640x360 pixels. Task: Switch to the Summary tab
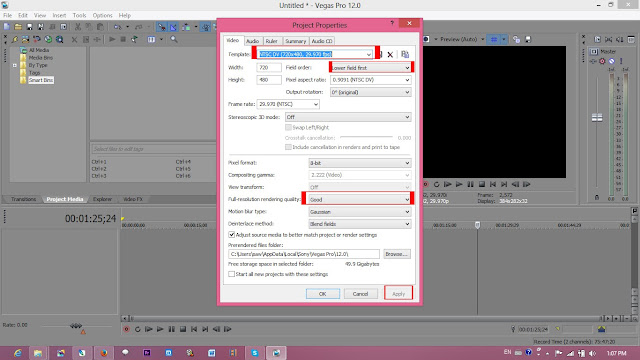(x=296, y=41)
